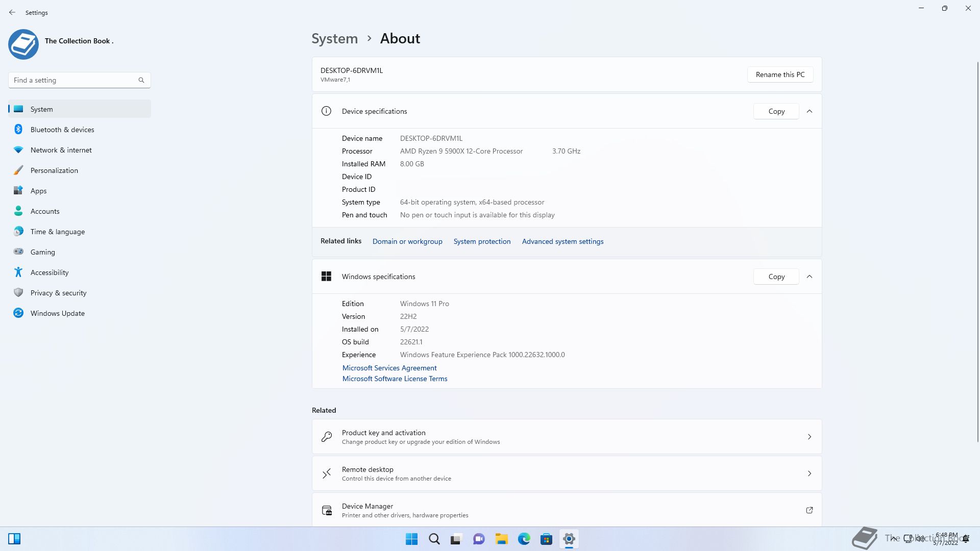Open Windows Update settings
This screenshot has width=980, height=551.
point(80,313)
